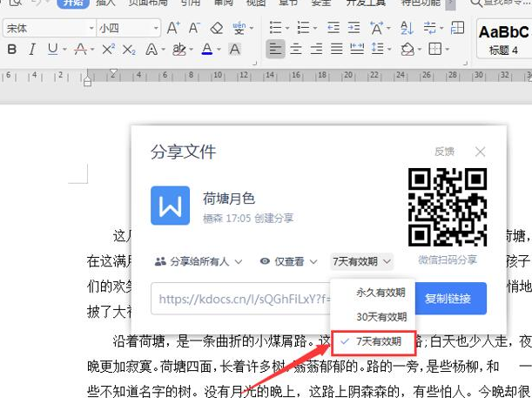Center align text
The width and height of the screenshot is (532, 398).
point(296,50)
